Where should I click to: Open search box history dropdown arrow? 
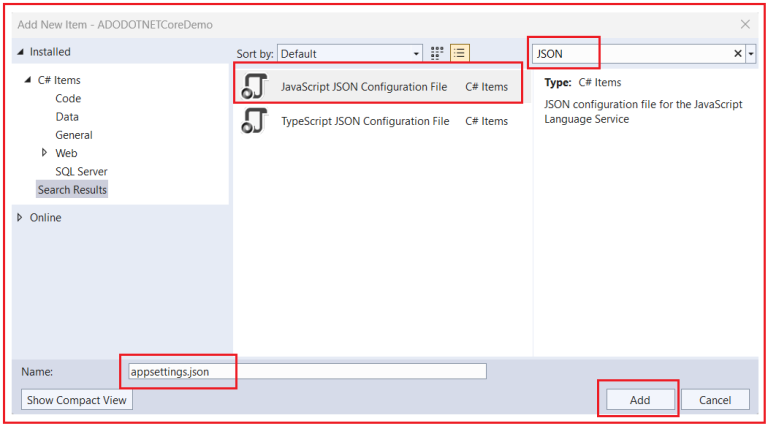[751, 53]
